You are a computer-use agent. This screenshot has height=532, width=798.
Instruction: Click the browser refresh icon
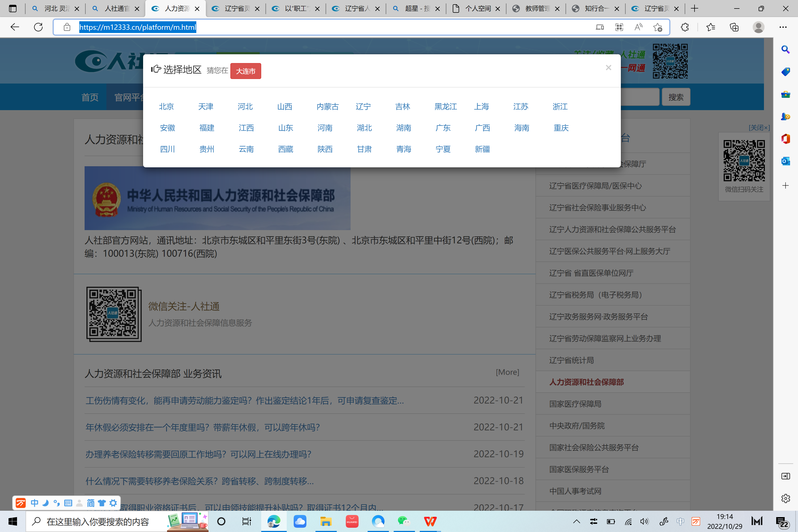tap(38, 27)
